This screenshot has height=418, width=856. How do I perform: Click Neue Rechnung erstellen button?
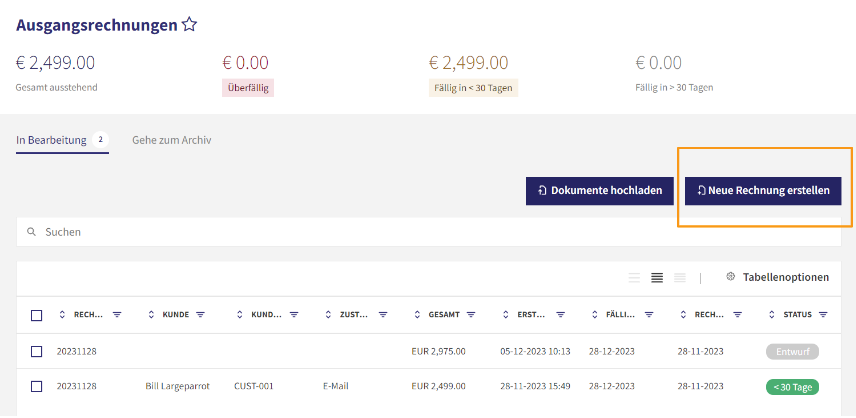point(763,191)
